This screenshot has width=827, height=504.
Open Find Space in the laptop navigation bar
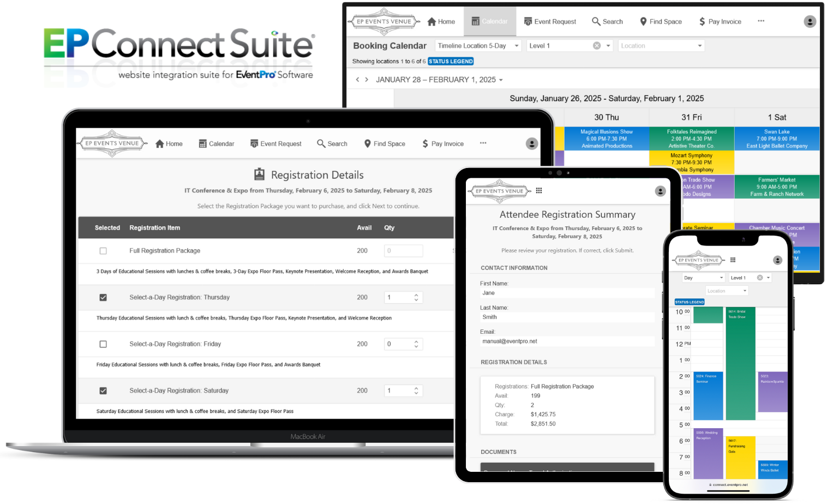385,143
